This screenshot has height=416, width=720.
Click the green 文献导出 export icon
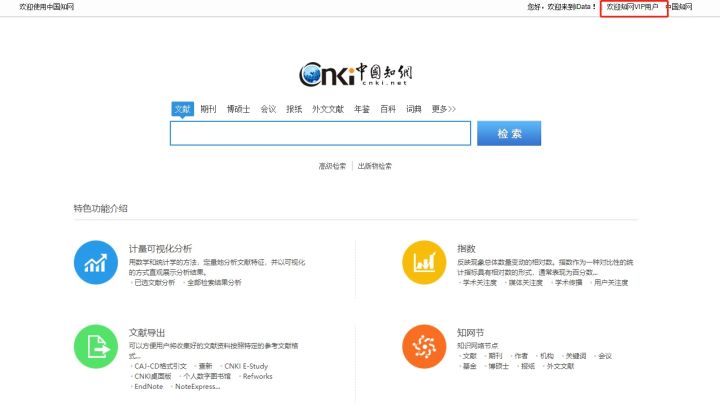point(96,347)
